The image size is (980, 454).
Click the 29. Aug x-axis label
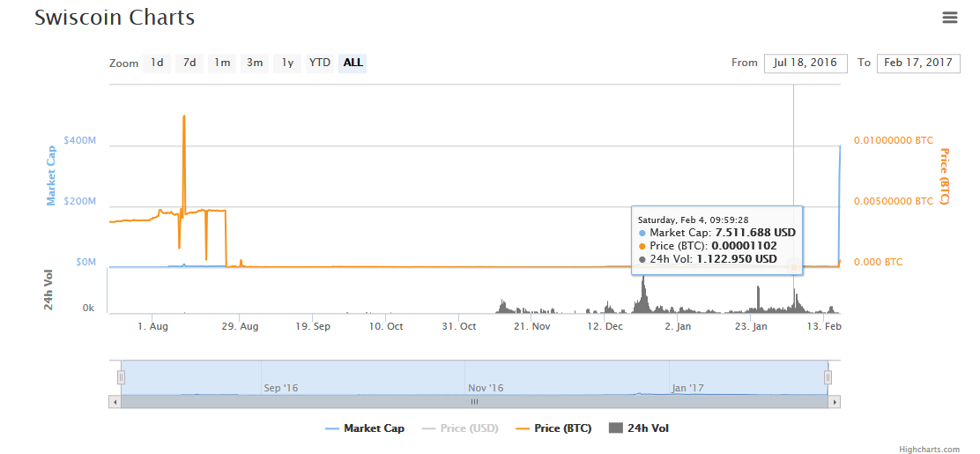(x=241, y=326)
